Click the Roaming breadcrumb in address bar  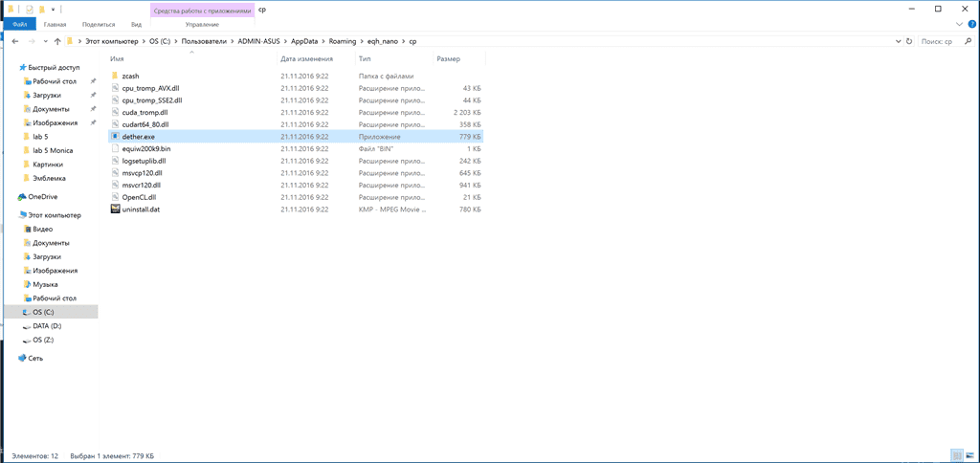coord(341,42)
